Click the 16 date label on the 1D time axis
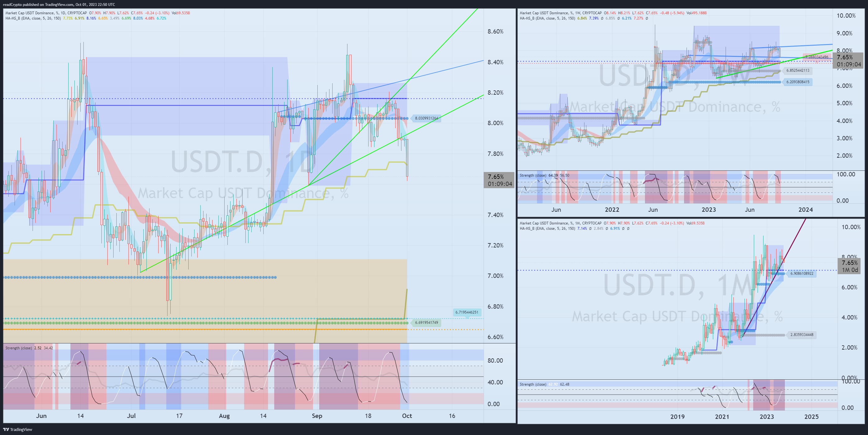Screen dimensions: 868x435 (x=452, y=416)
